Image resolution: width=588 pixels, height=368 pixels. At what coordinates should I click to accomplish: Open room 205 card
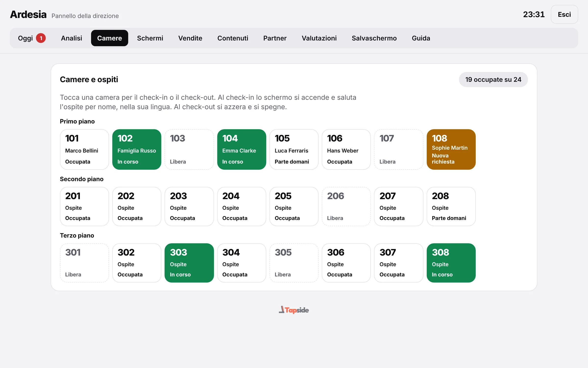pyautogui.click(x=294, y=206)
